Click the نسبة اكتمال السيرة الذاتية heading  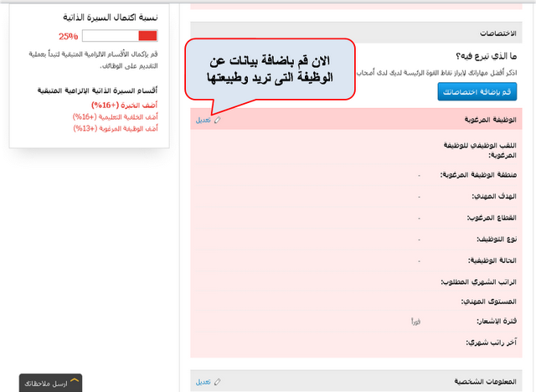point(110,17)
